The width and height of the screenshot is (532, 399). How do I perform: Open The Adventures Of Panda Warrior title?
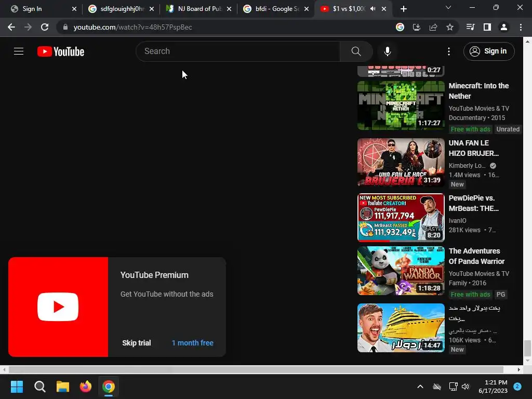[x=476, y=256]
